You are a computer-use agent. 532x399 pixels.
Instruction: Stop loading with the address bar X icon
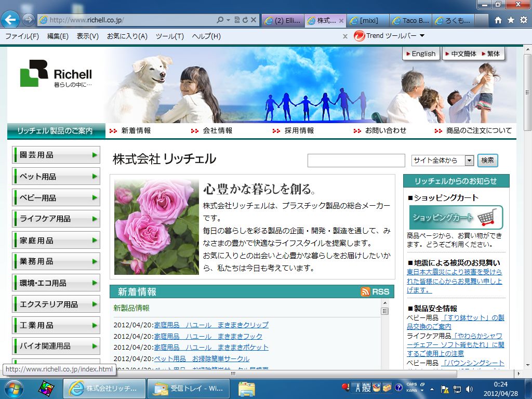(253, 20)
